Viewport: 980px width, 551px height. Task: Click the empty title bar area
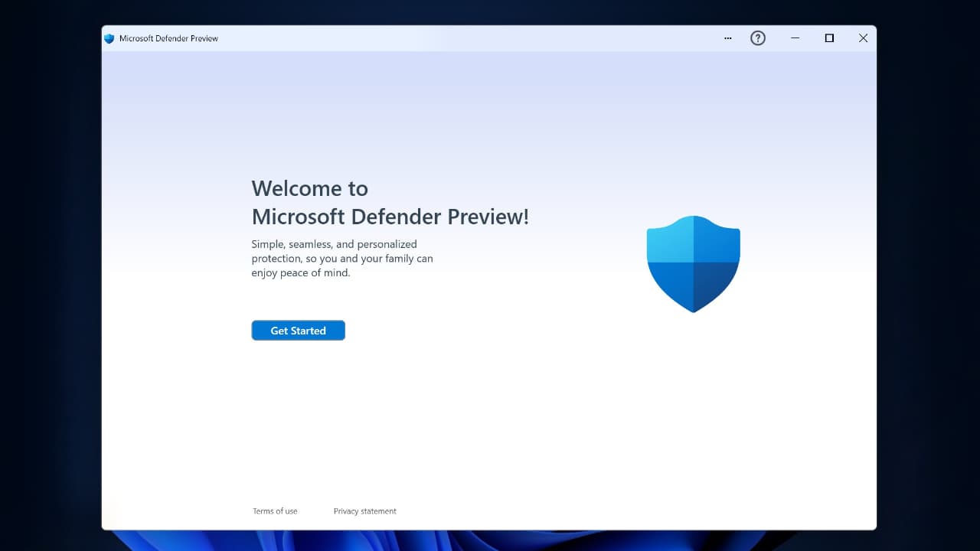click(459, 38)
